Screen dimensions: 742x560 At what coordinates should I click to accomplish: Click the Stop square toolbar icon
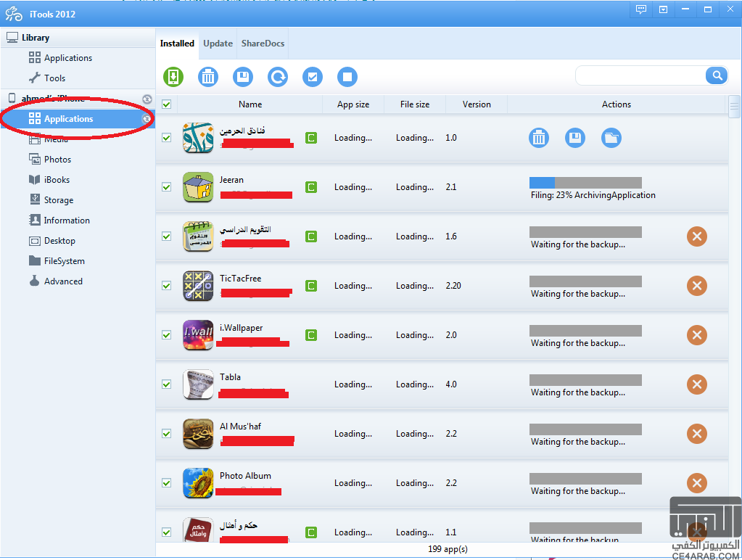tap(347, 77)
